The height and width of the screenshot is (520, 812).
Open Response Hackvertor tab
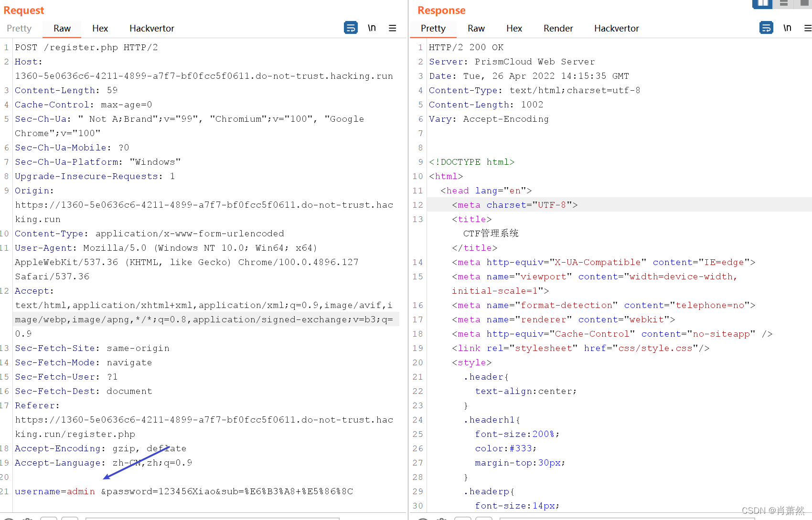pos(617,28)
